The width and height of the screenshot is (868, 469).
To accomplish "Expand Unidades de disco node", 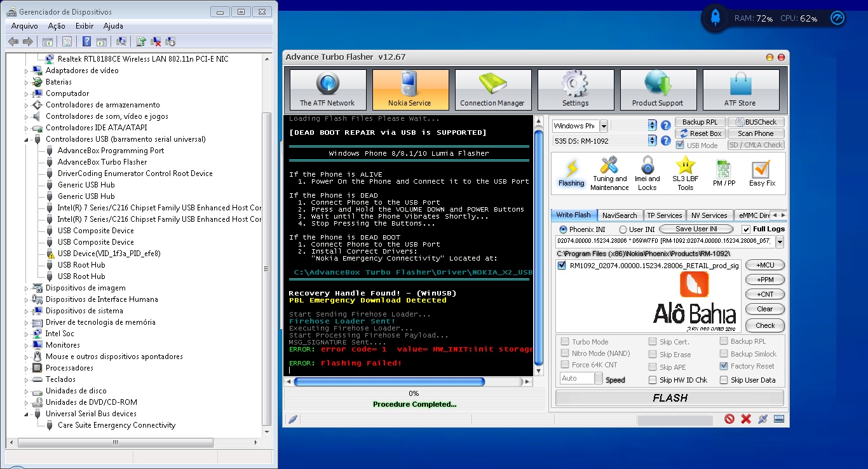I will [27, 391].
